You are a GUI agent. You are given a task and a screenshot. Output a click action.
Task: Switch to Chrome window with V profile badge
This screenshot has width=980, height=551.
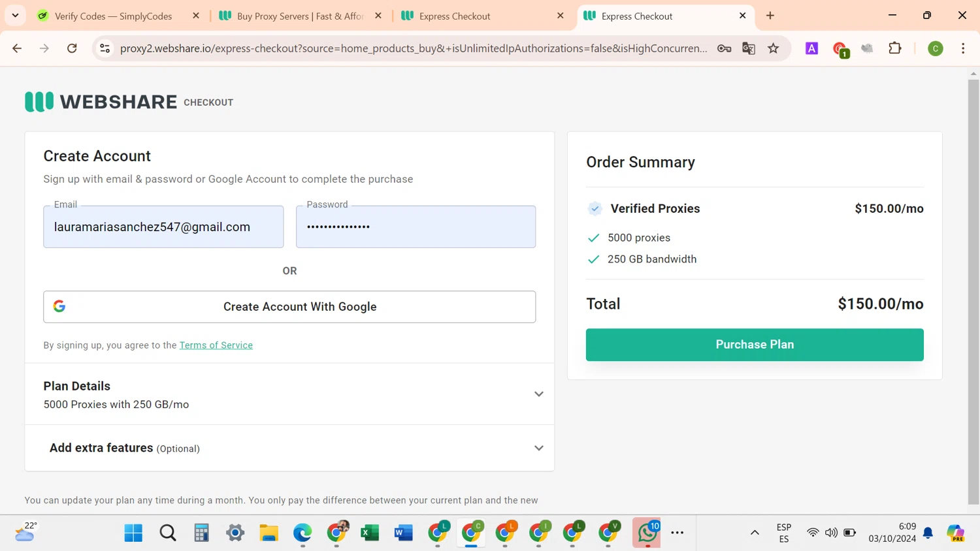point(608,533)
